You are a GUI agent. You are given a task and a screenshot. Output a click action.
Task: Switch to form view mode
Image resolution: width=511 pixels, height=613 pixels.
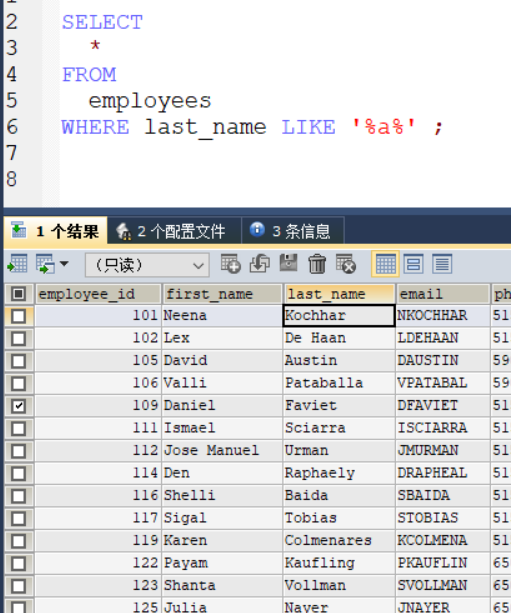[414, 264]
